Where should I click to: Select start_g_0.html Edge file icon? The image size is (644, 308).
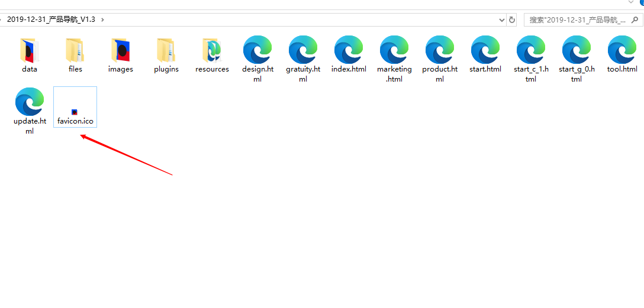pyautogui.click(x=577, y=50)
